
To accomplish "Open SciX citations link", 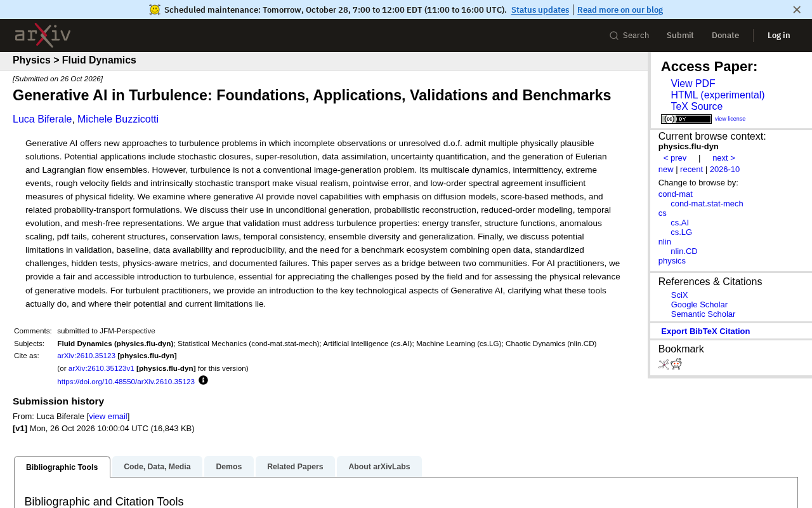I will click(x=679, y=295).
